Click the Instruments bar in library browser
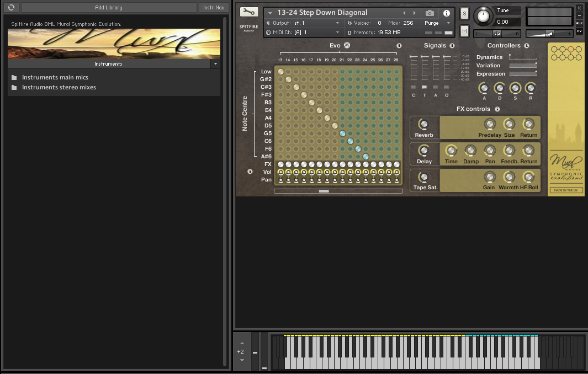 109,64
